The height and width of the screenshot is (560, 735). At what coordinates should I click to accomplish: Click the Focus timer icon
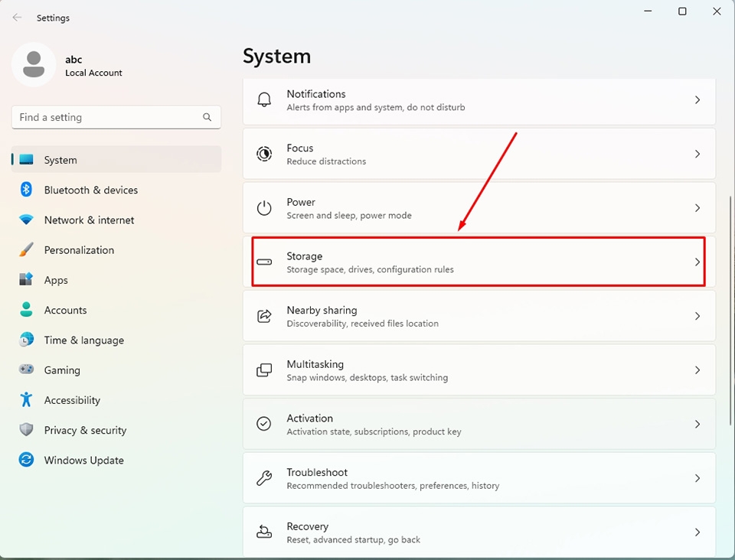tap(264, 154)
